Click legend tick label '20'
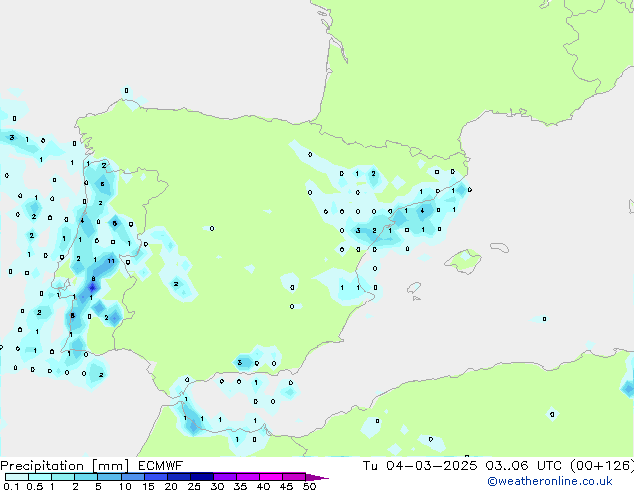The height and width of the screenshot is (490, 634). 171,486
